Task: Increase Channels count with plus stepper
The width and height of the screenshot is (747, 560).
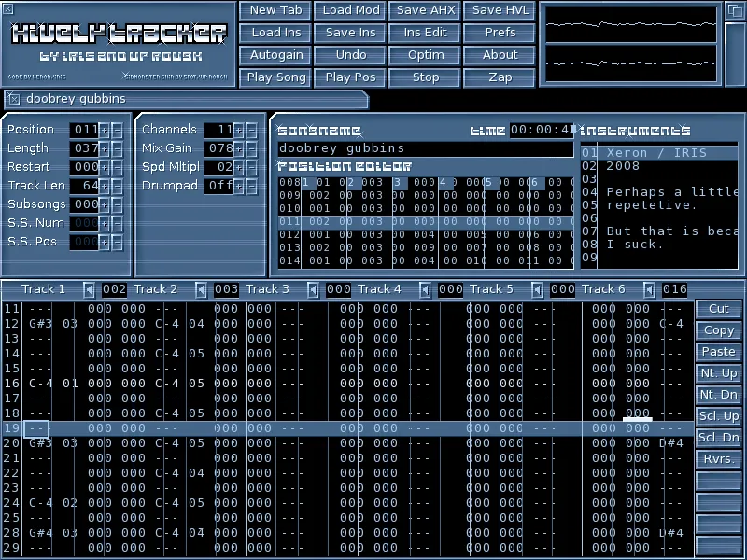Action: (239, 130)
